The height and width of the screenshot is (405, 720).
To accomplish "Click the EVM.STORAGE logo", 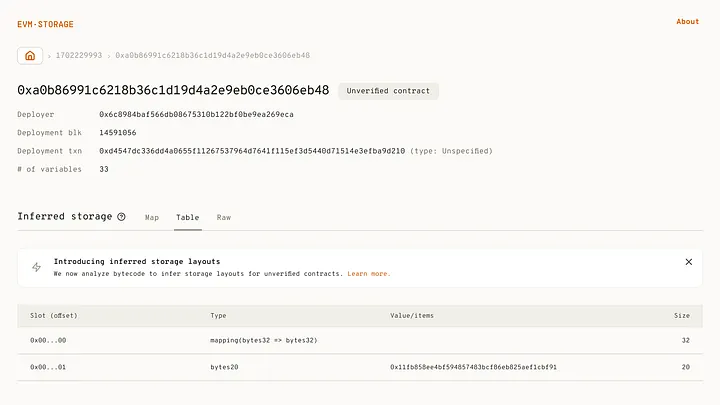I will 45,24.
